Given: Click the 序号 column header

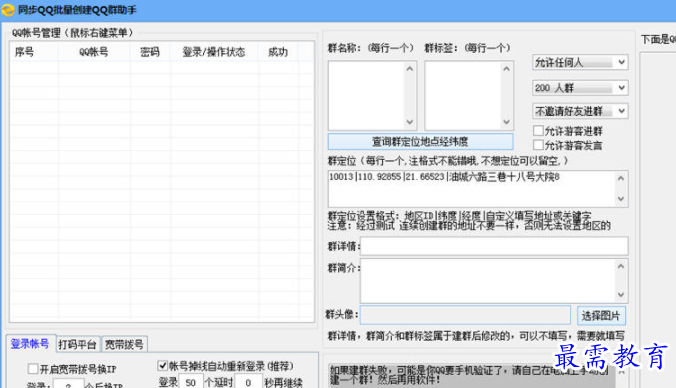Looking at the screenshot, I should [x=34, y=52].
